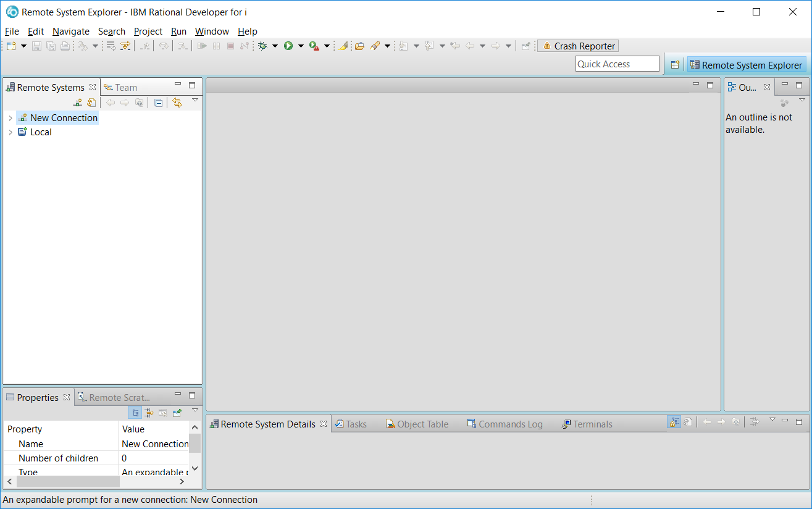The width and height of the screenshot is (812, 509).
Task: Click the Open Task icon in toolbar
Action: point(359,45)
